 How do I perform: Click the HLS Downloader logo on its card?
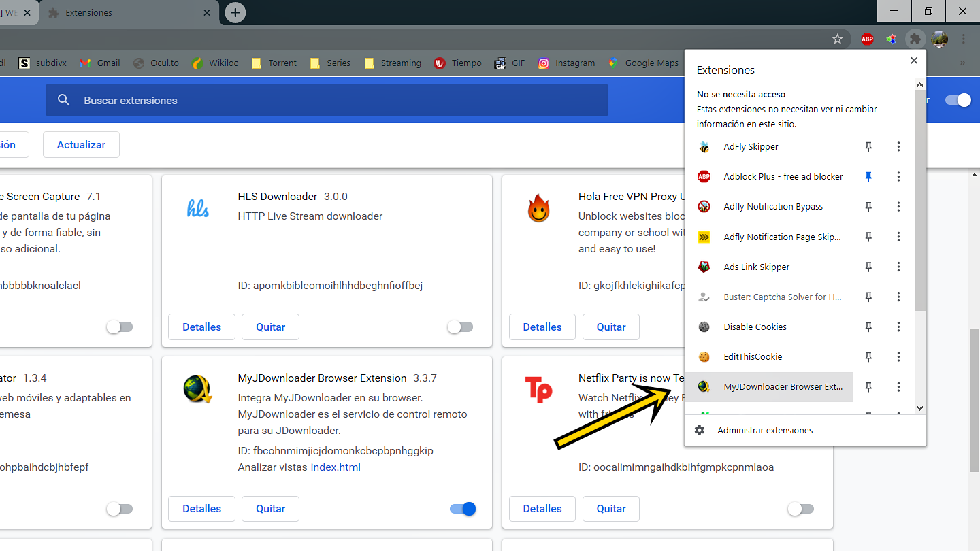[198, 209]
